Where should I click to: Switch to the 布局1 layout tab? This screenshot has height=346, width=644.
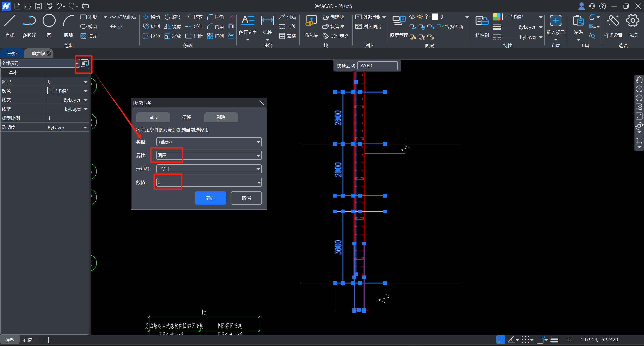pyautogui.click(x=29, y=340)
